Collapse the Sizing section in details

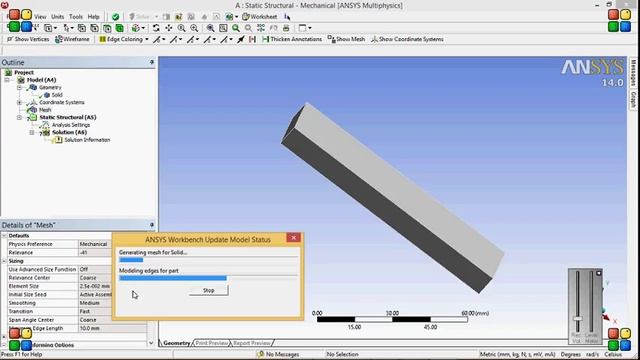point(4,261)
